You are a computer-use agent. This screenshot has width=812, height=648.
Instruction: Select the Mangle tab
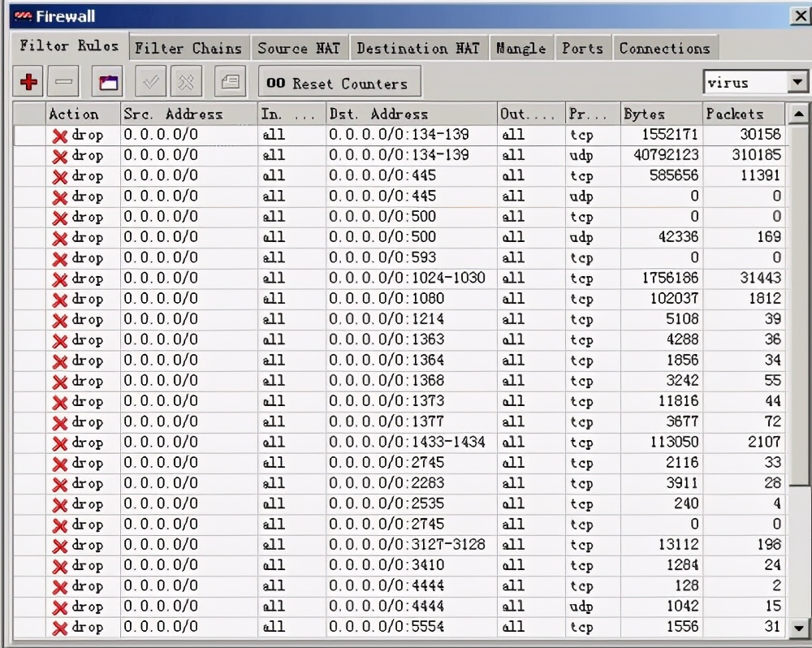[521, 48]
